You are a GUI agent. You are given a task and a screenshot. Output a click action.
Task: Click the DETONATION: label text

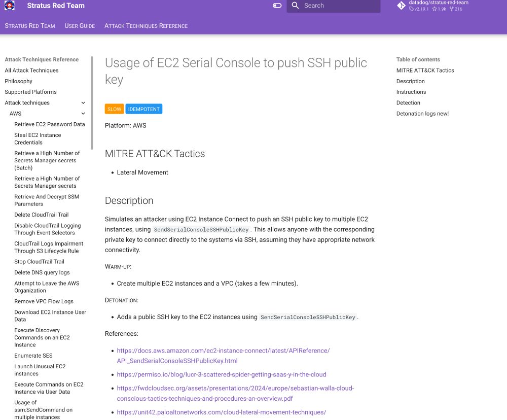(x=122, y=300)
